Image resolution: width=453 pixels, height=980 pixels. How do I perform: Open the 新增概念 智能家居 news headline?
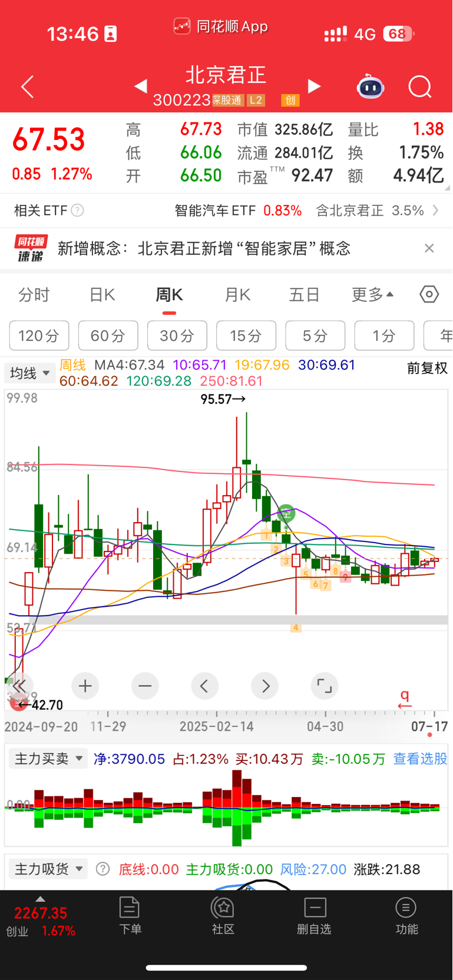pos(204,248)
